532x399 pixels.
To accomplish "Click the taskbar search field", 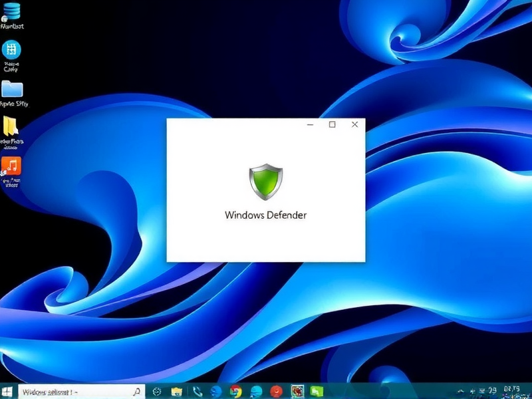I will (x=80, y=390).
